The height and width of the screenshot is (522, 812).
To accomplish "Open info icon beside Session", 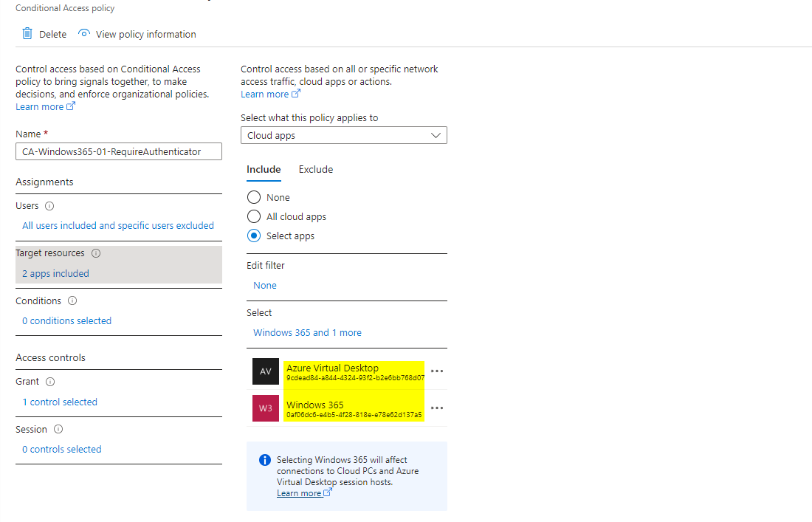I will click(x=58, y=429).
